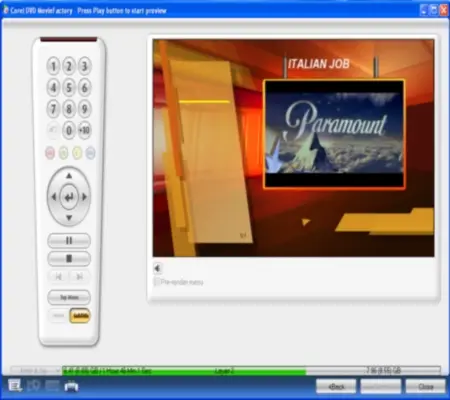Click the Paramount video thumbnail
This screenshot has width=450, height=400.
pyautogui.click(x=334, y=134)
